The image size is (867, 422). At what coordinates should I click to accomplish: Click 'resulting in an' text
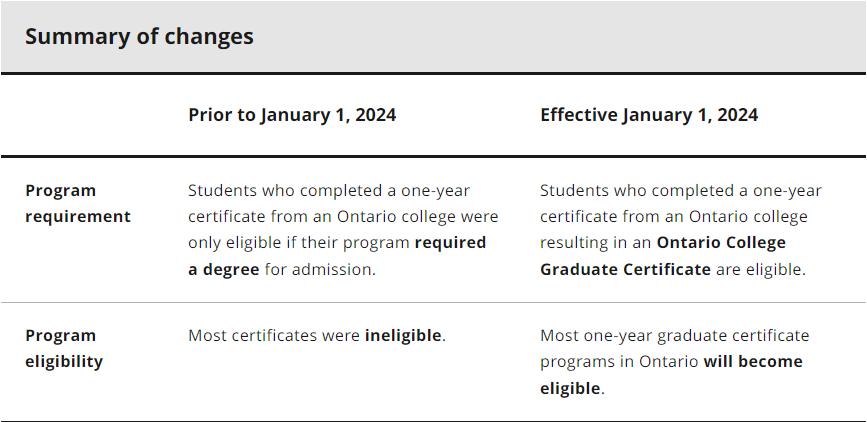pos(596,243)
